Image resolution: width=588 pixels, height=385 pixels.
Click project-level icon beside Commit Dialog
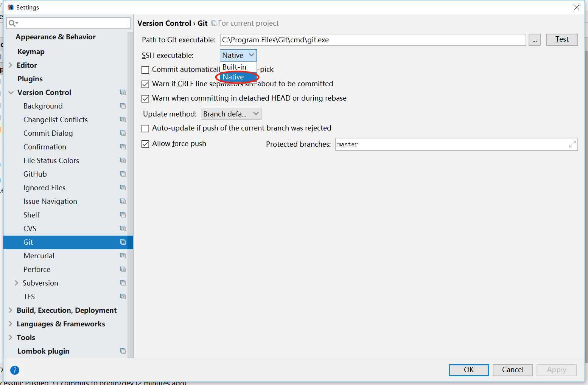pos(123,133)
